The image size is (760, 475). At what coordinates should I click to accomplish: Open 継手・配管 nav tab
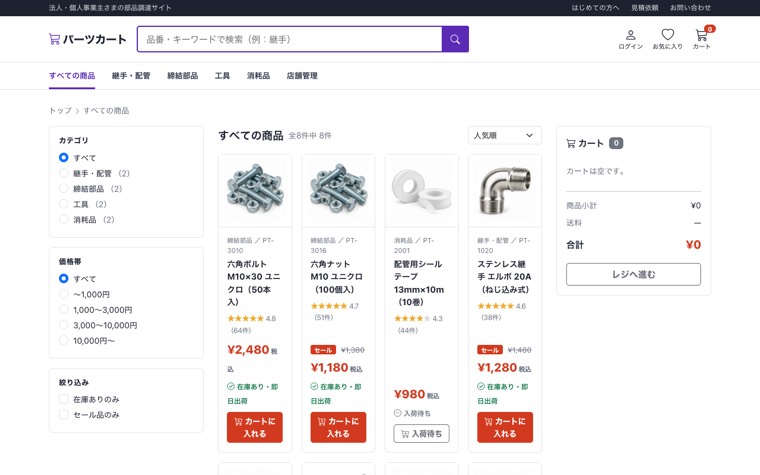pyautogui.click(x=131, y=76)
